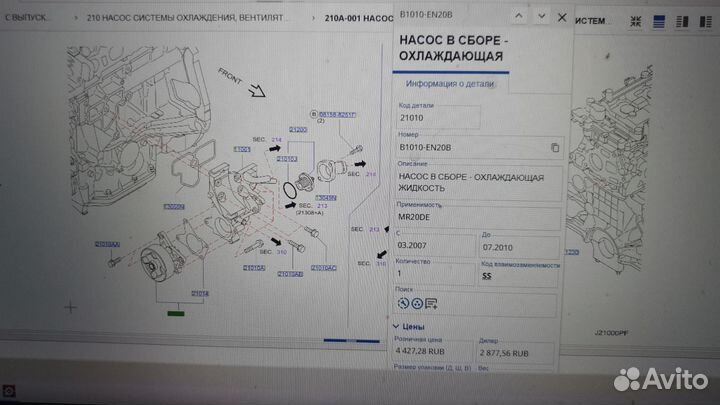Click the panel title НАСОС В СБОРЕ - ОХЛАЖДАЮЩАЯ

pyautogui.click(x=453, y=48)
